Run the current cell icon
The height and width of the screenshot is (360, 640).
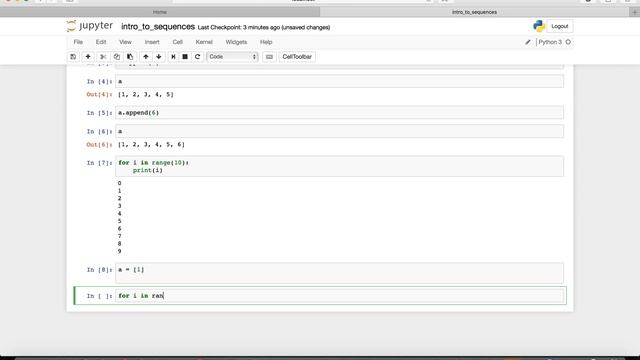pos(173,57)
